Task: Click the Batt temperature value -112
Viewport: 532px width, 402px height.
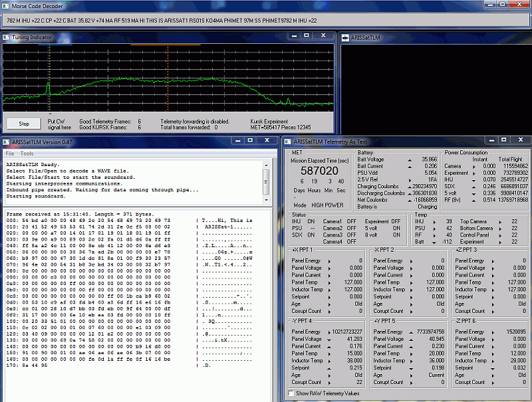Action: pyautogui.click(x=446, y=242)
